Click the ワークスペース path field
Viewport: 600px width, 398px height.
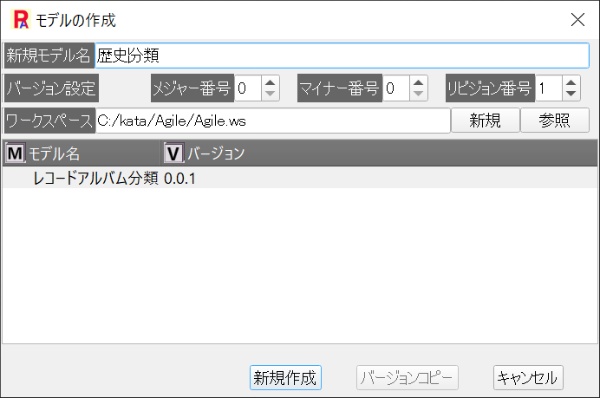273,121
